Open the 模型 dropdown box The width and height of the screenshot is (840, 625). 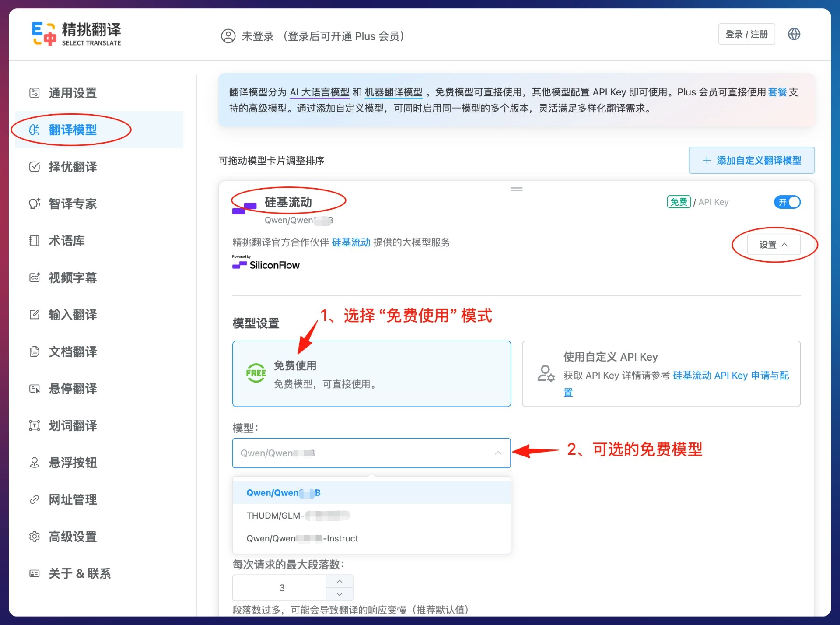[371, 453]
